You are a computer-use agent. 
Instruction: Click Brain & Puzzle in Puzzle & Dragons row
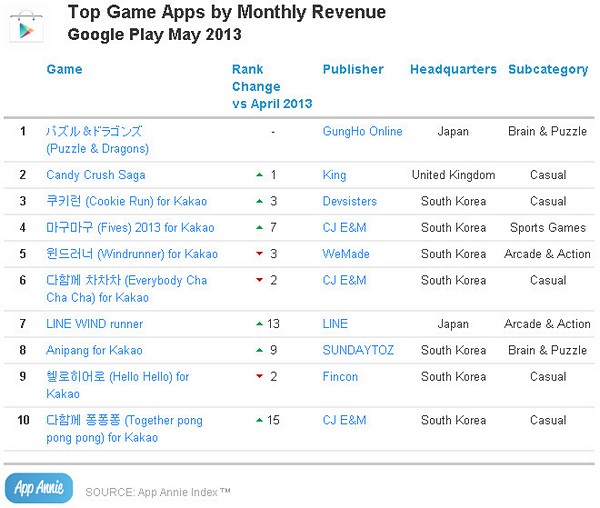[548, 131]
